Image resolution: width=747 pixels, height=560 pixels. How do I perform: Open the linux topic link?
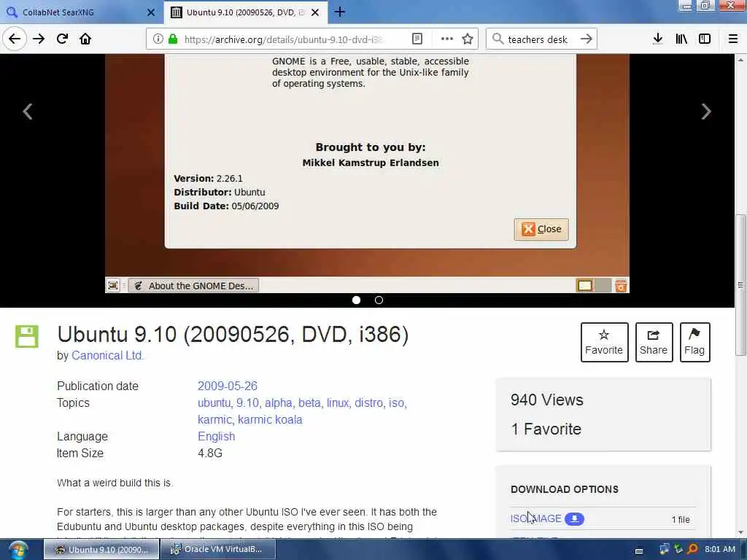[338, 402]
